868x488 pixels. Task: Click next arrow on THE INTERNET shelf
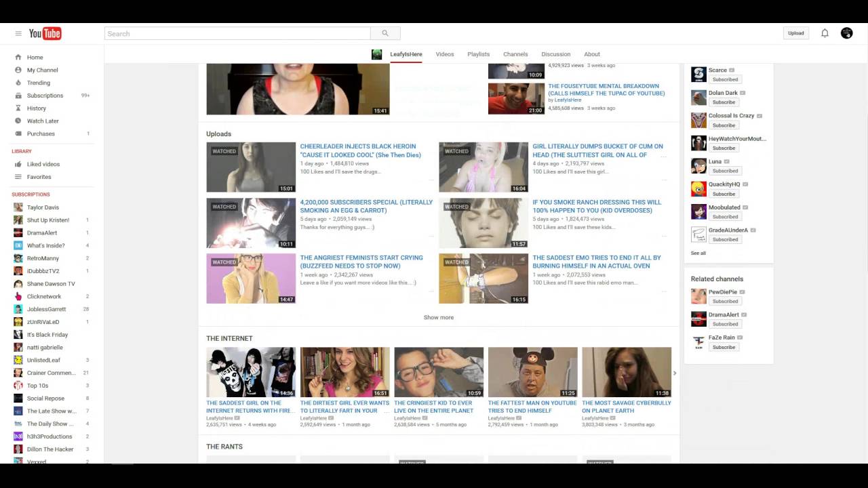675,373
